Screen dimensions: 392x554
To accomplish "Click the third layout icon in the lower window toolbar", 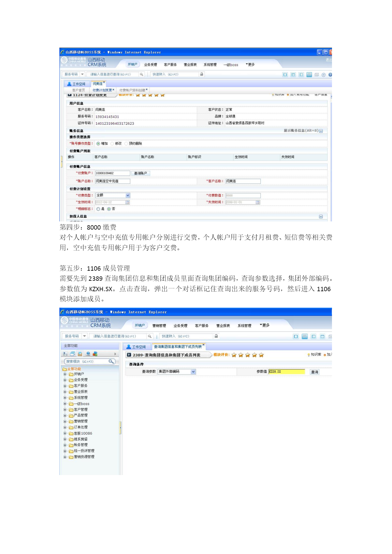I will tap(314, 336).
